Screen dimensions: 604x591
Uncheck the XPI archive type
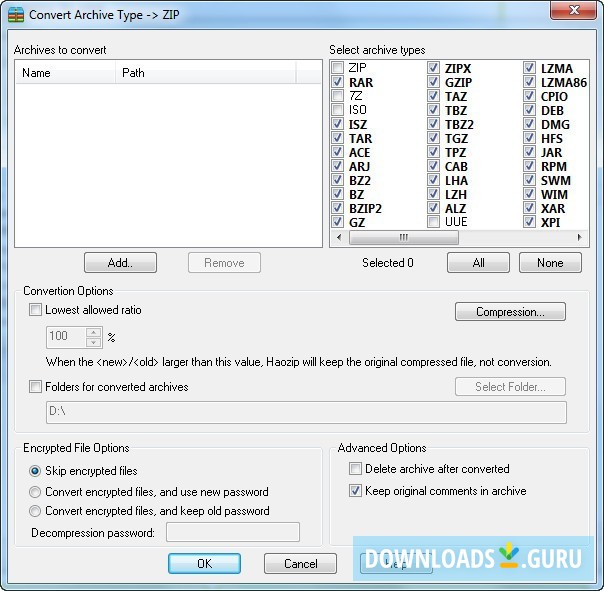tap(529, 222)
